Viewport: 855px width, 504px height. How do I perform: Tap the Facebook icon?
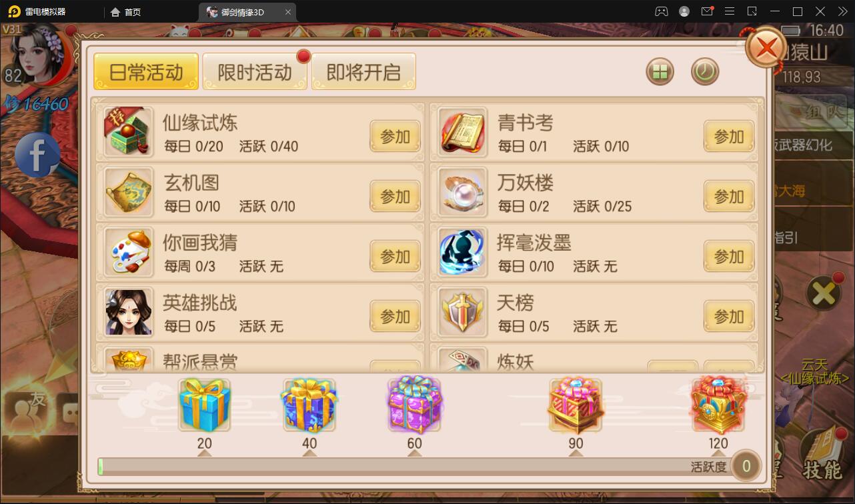click(x=37, y=155)
